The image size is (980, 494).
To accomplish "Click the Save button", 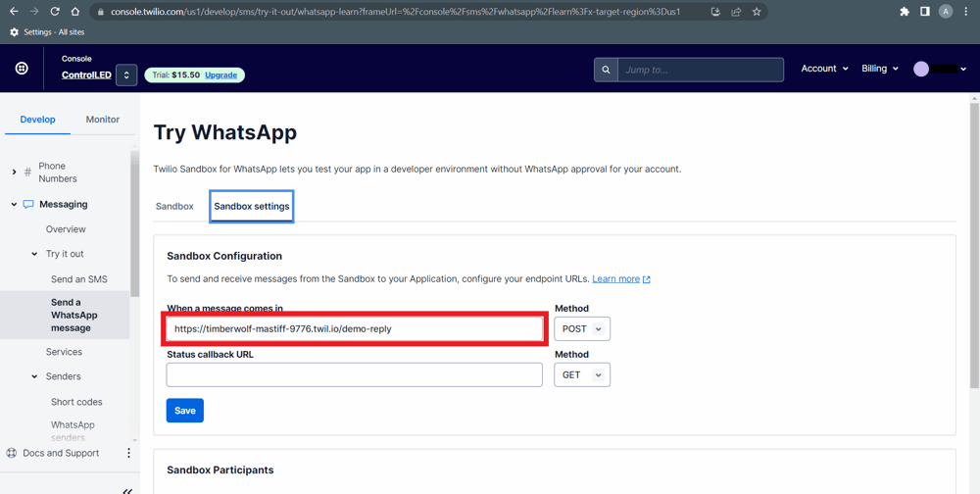I will click(x=184, y=410).
